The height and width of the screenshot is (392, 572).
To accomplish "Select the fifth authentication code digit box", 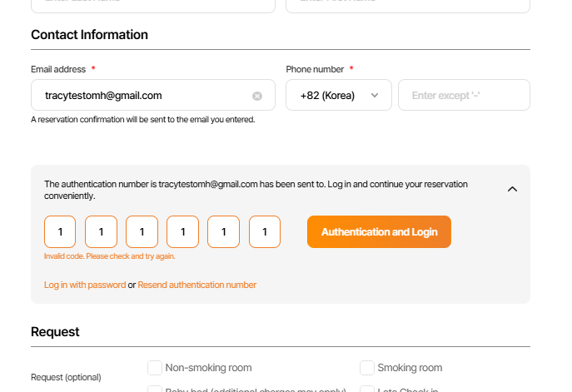I will point(224,232).
